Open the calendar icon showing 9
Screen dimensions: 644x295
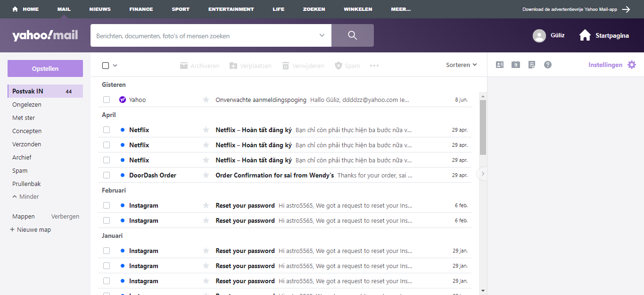516,65
